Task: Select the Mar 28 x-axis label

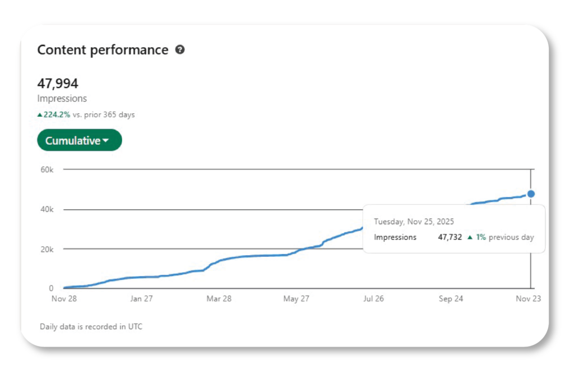Action: point(219,299)
